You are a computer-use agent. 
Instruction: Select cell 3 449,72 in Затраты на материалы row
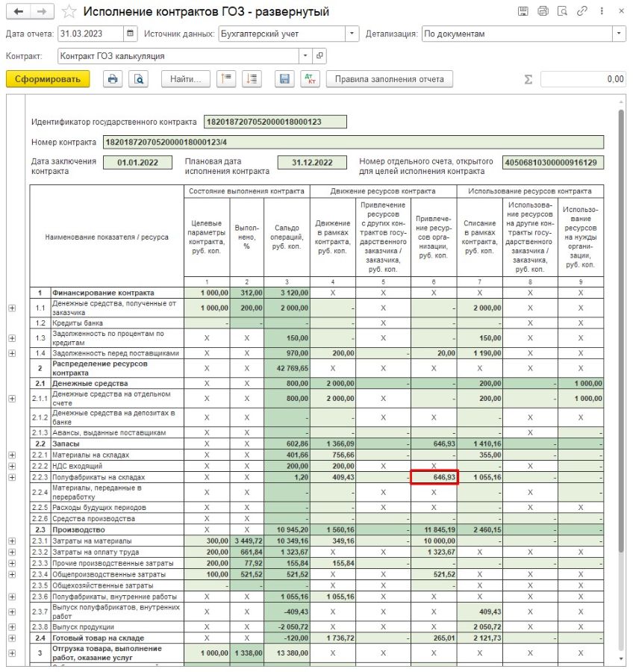[x=247, y=541]
